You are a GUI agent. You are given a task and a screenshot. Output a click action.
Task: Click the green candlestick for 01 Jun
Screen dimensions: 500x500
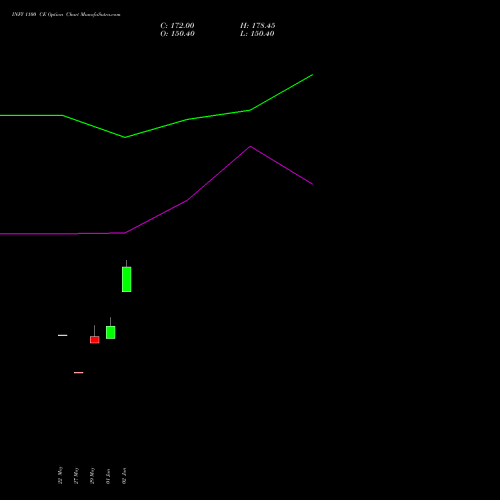point(111,332)
